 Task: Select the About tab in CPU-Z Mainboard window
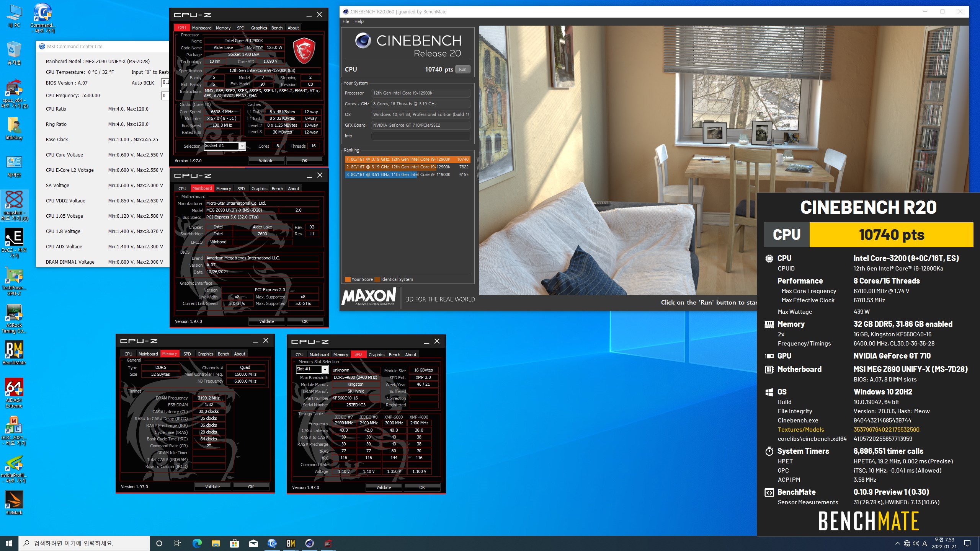pos(294,189)
